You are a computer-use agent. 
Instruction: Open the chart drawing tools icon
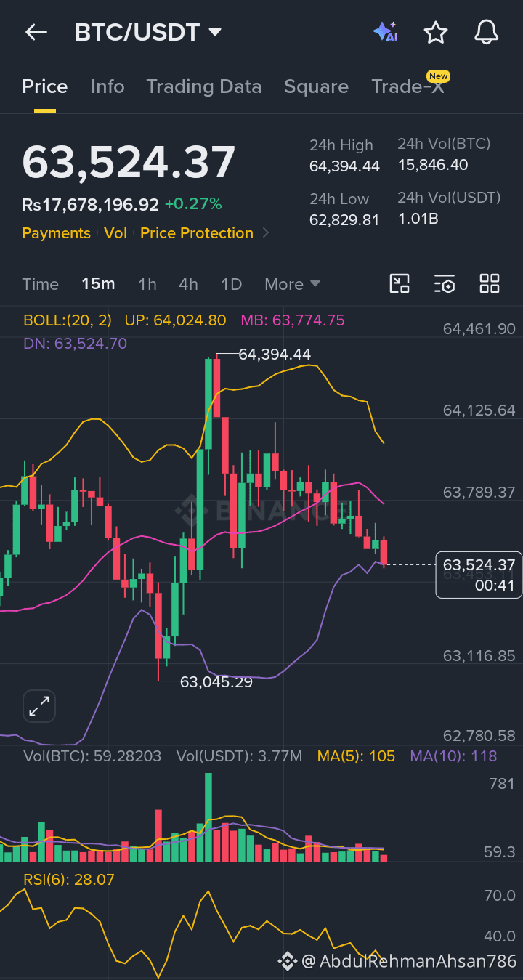[400, 284]
